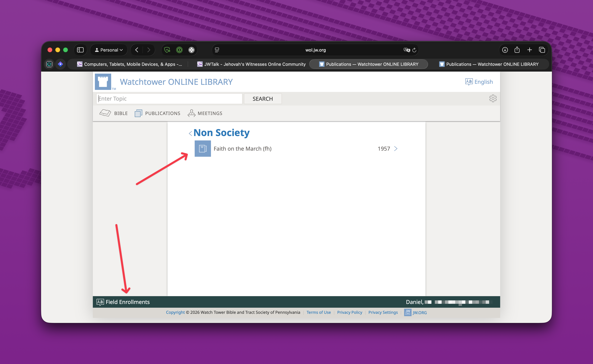The image size is (593, 364).
Task: Click the share icon in toolbar
Action: (517, 50)
